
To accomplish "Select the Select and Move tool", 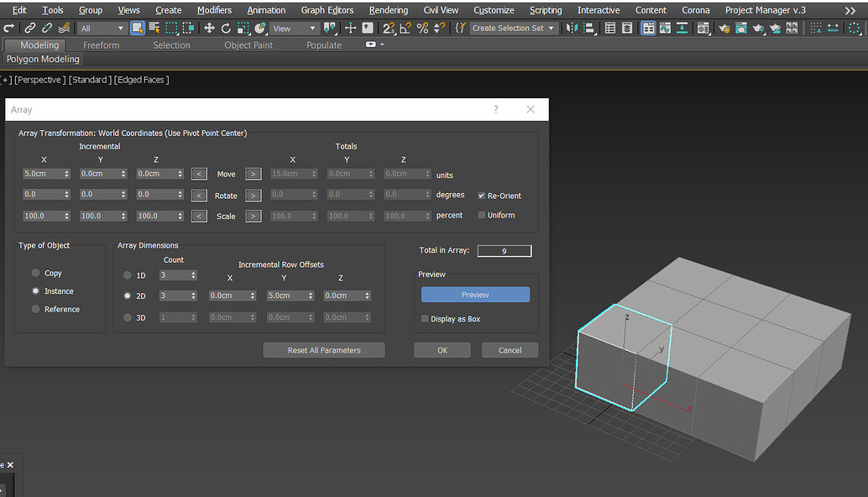I will pos(209,29).
